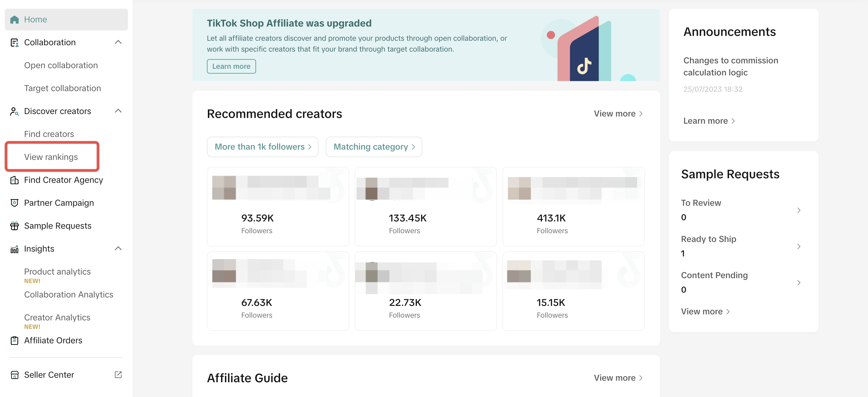This screenshot has height=397, width=868.
Task: Click the Seller Center store icon
Action: [14, 375]
